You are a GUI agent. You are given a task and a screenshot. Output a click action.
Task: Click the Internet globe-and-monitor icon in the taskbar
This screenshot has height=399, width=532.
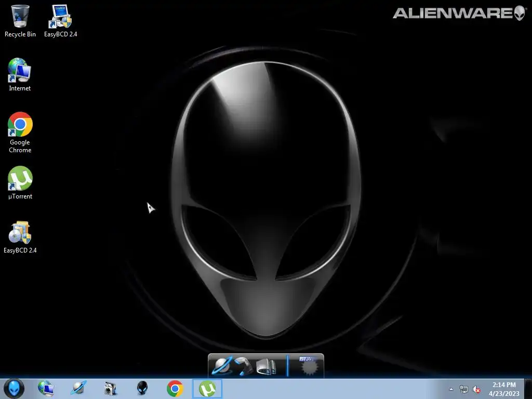tap(46, 389)
